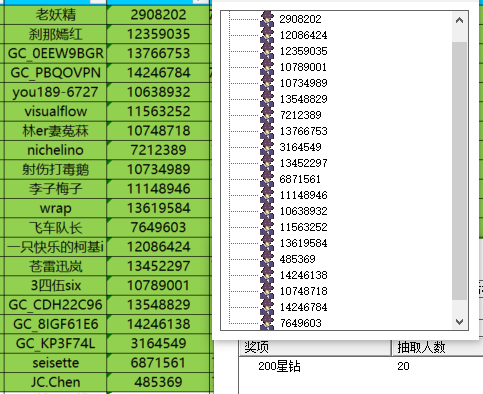Click the user icon beside 13619584 in the list
This screenshot has height=394, width=483.
point(267,243)
